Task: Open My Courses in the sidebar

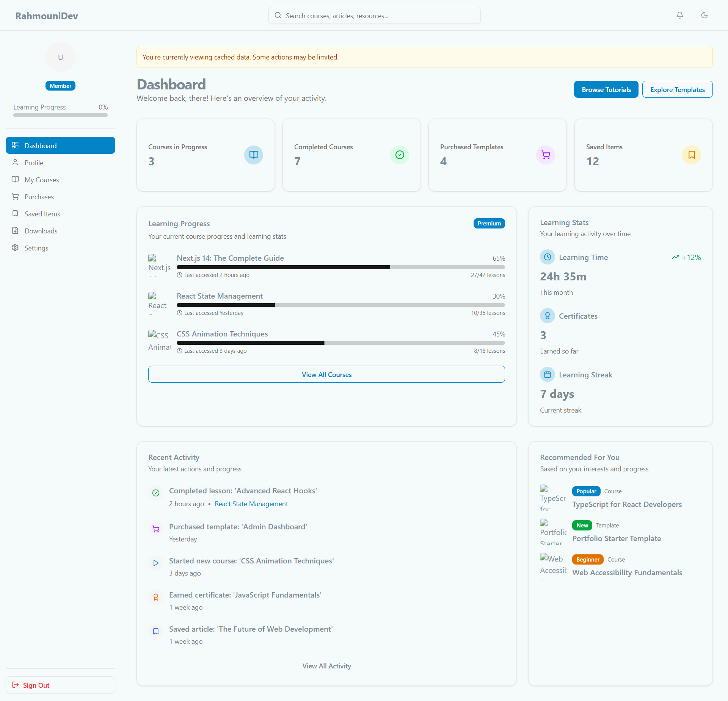Action: tap(42, 180)
